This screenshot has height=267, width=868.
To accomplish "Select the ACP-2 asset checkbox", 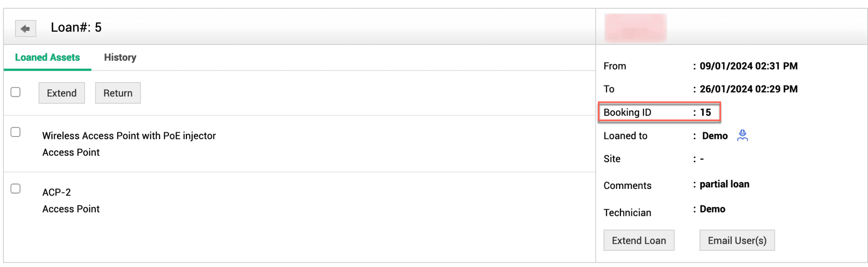I will point(16,189).
